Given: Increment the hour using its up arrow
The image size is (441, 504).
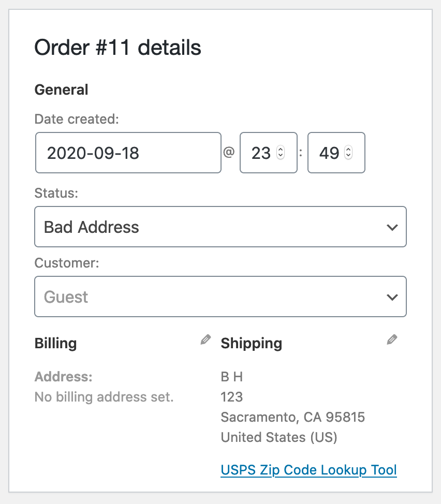Looking at the screenshot, I should 281,150.
